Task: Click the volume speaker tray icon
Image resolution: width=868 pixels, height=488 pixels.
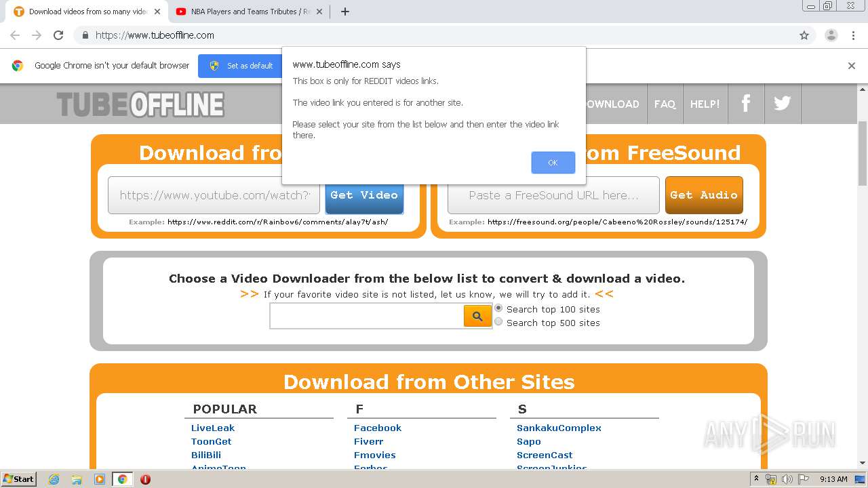Action: pos(787,479)
